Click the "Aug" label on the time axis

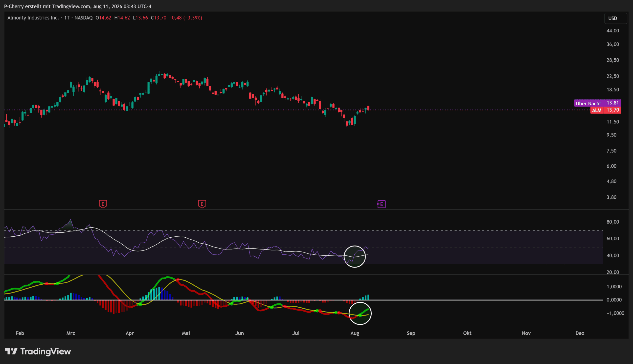[x=355, y=333]
